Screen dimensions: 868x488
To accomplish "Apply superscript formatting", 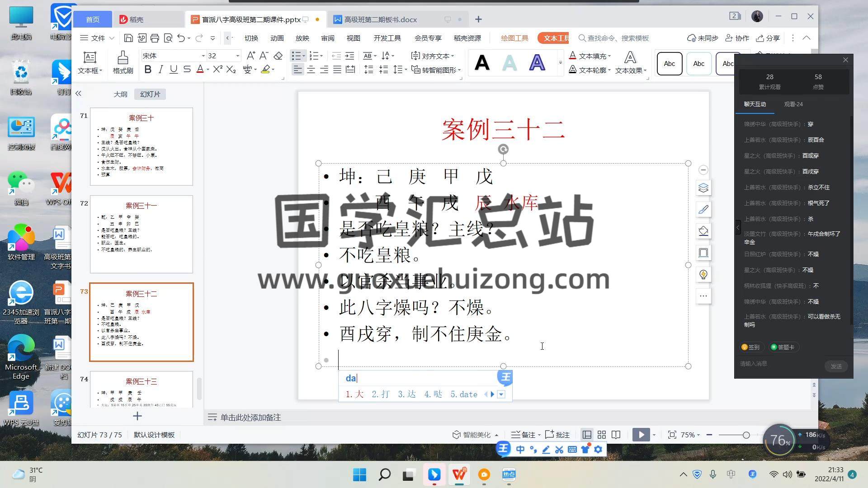I will (217, 70).
